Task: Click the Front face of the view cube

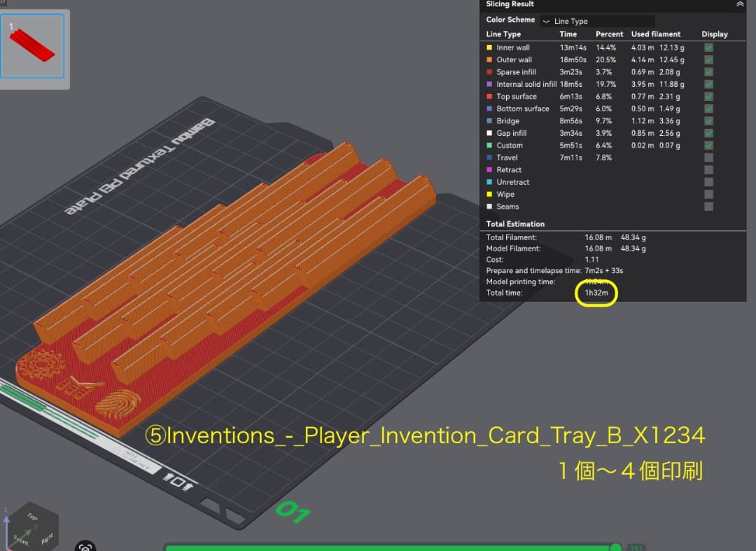Action: [x=22, y=538]
